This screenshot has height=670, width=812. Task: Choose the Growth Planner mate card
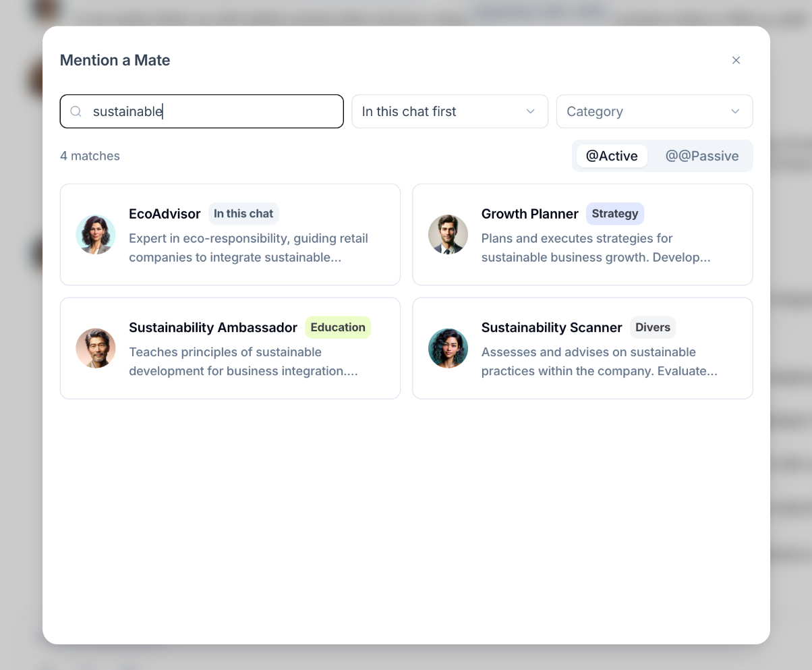point(583,235)
